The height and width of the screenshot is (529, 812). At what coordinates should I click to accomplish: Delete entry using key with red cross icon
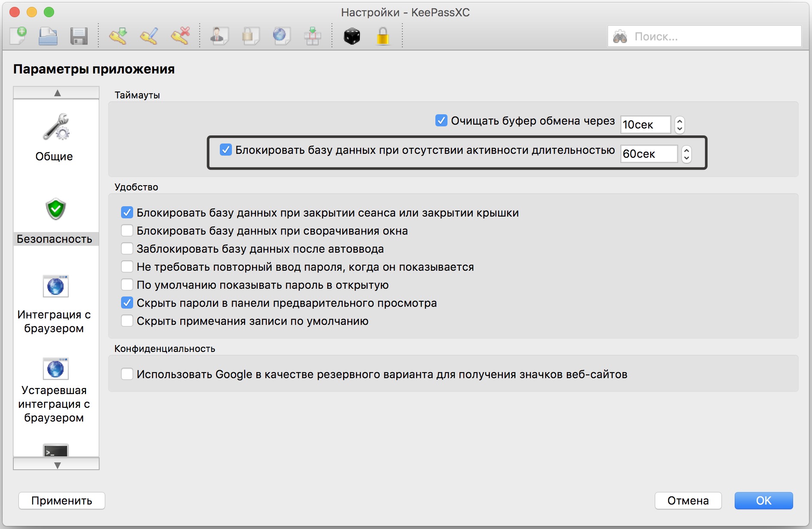(180, 36)
